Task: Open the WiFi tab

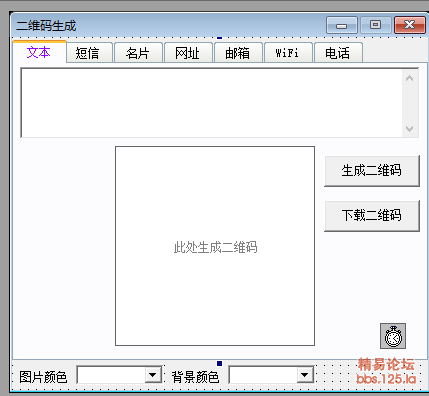Action: (288, 53)
